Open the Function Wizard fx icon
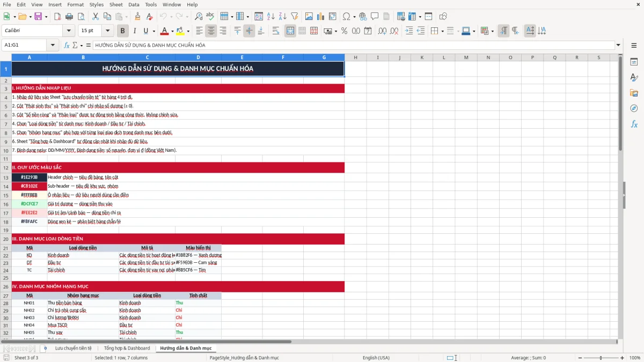The height and width of the screenshot is (362, 644). coord(67,45)
